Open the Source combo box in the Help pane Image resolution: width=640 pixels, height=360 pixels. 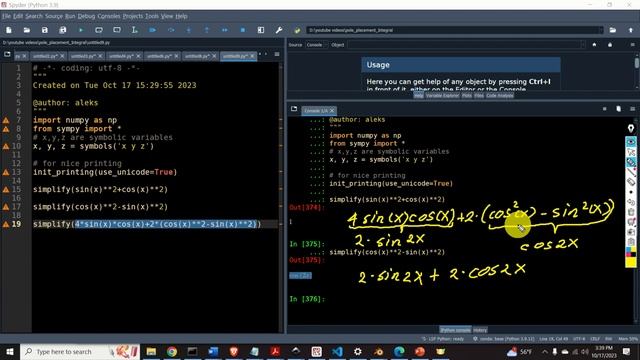pos(317,45)
